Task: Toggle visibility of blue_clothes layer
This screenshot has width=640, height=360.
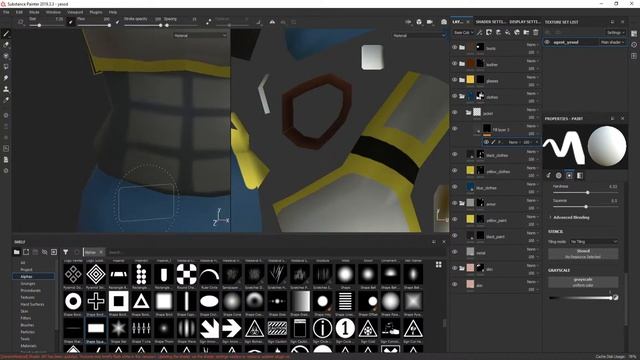Action: point(455,187)
